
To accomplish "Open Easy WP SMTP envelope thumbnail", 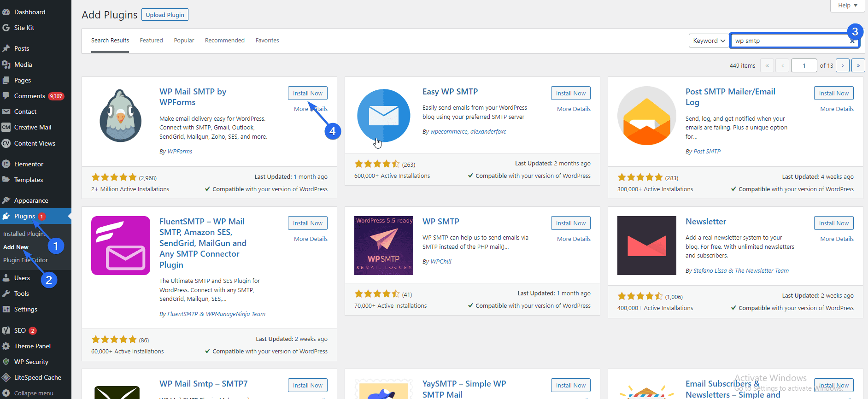I will point(384,116).
